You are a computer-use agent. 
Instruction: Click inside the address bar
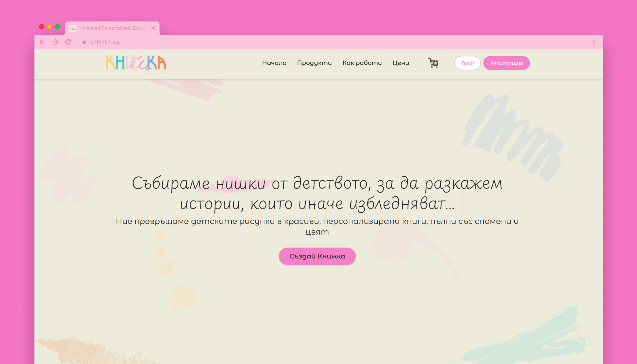point(175,42)
